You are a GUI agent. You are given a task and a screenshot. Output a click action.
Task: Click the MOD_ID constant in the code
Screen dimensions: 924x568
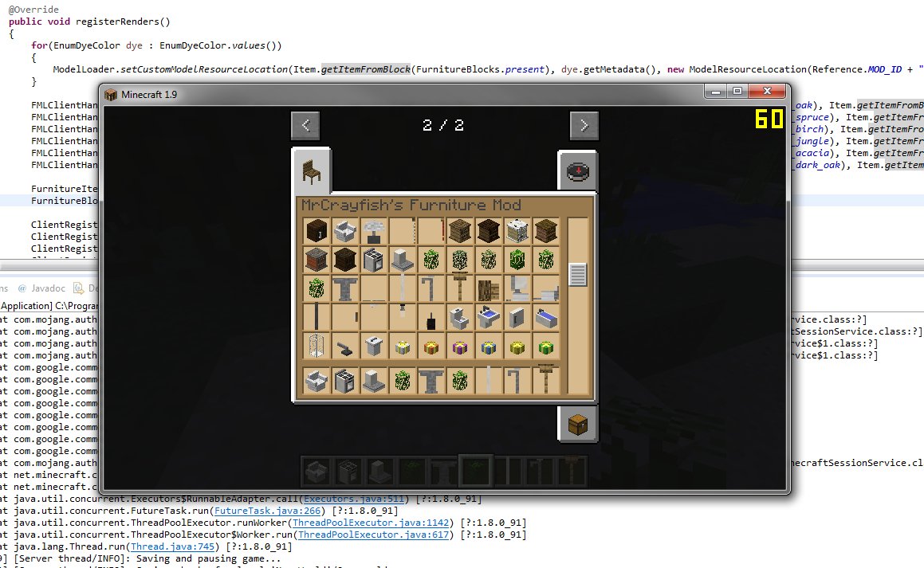coord(884,69)
